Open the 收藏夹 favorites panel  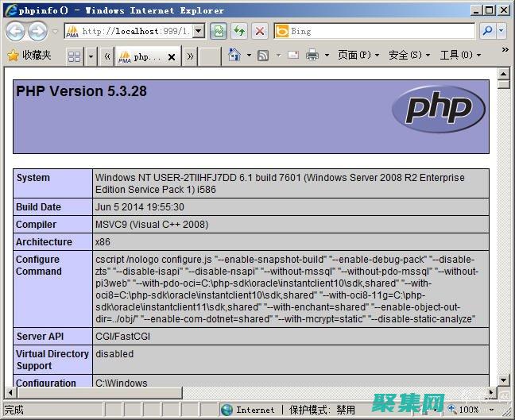[29, 55]
